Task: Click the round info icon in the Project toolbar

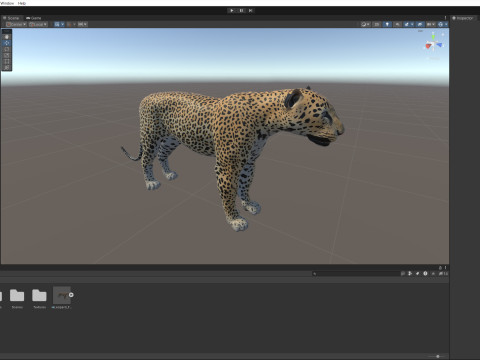Action: [425, 273]
